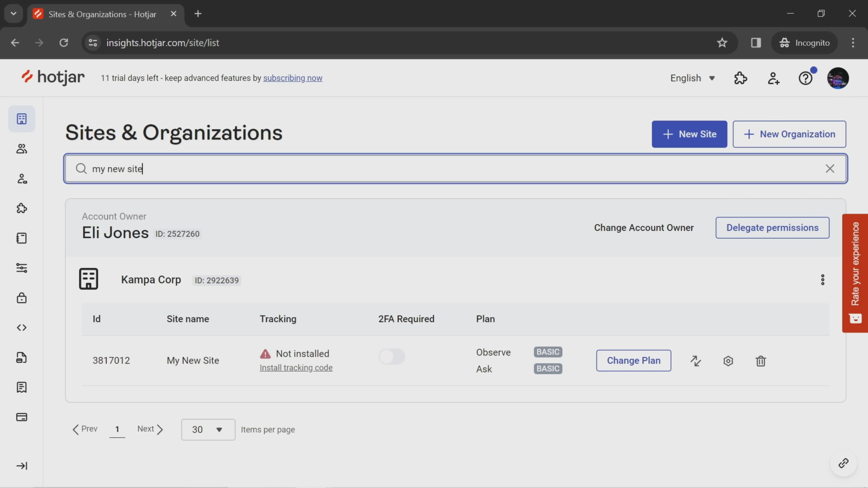Open integrations puzzle icon in header

click(740, 78)
